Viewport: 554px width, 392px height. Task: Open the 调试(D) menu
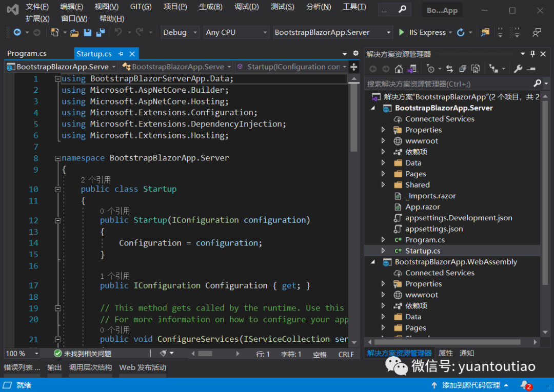coord(247,7)
